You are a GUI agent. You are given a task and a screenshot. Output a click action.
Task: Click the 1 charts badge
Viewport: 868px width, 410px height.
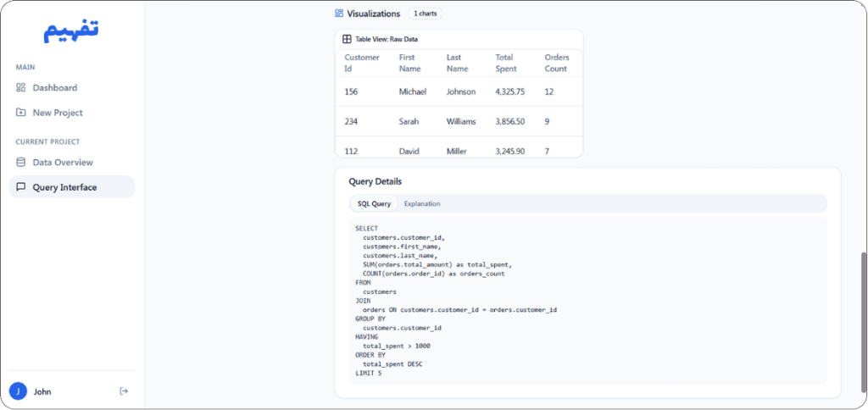[x=426, y=14]
